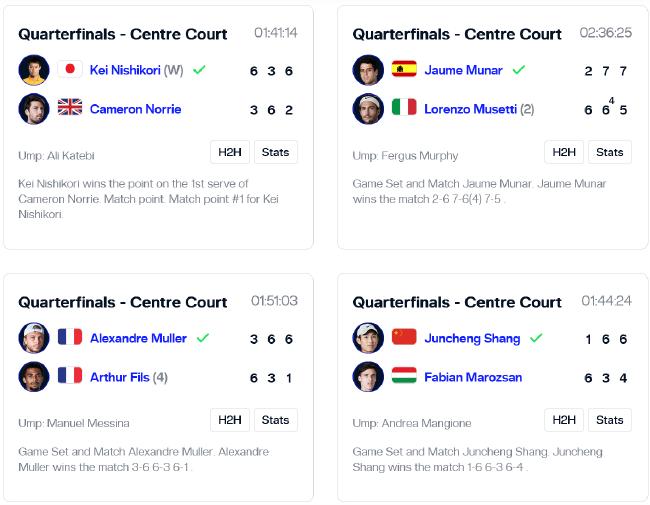The width and height of the screenshot is (650, 505).
Task: Click the Spain flag next to Munar
Action: pos(404,70)
